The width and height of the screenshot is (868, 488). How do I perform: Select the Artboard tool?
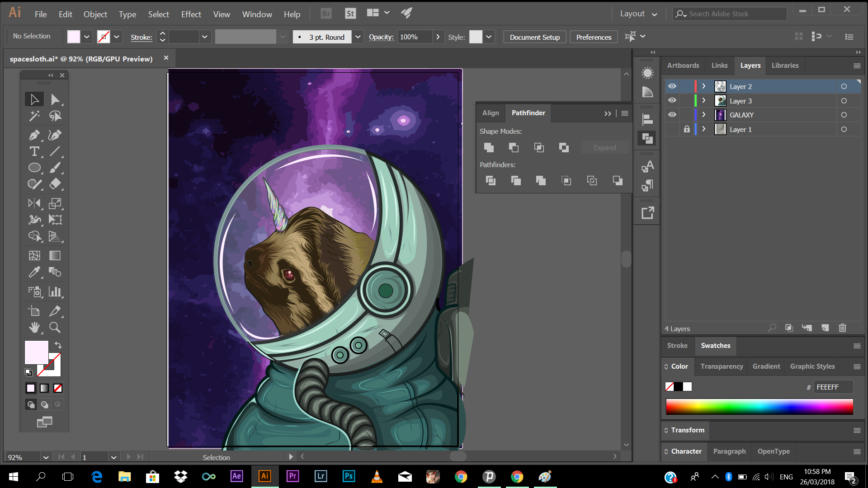[x=34, y=311]
